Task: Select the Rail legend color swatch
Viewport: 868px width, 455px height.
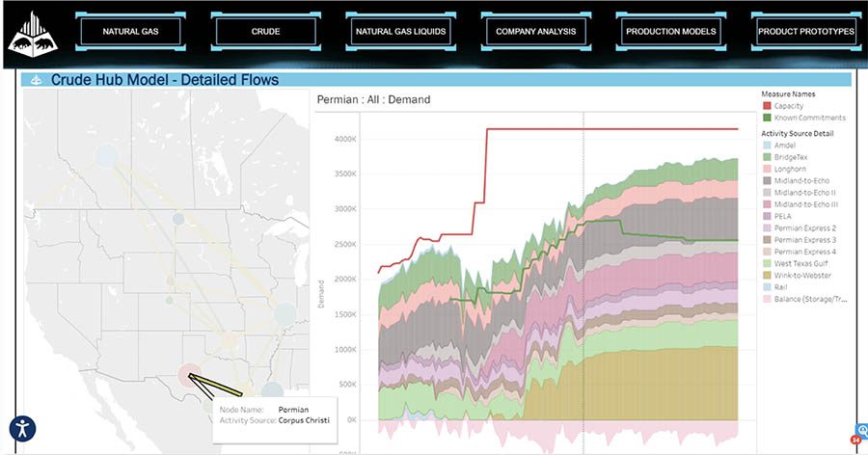Action: coord(767,286)
